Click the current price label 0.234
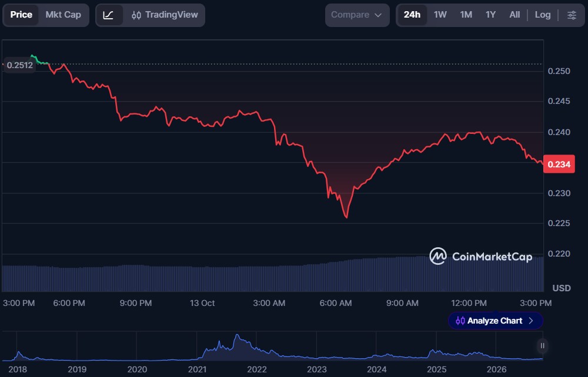 (559, 164)
